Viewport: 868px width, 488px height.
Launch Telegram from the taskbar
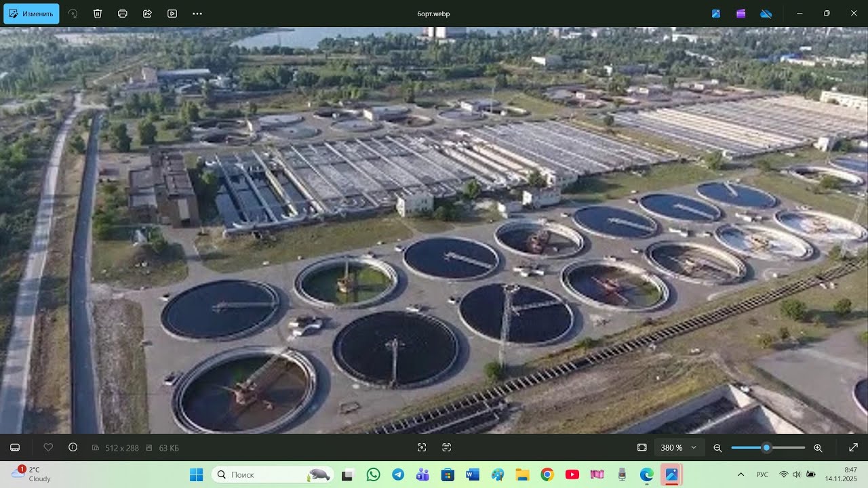coord(398,474)
